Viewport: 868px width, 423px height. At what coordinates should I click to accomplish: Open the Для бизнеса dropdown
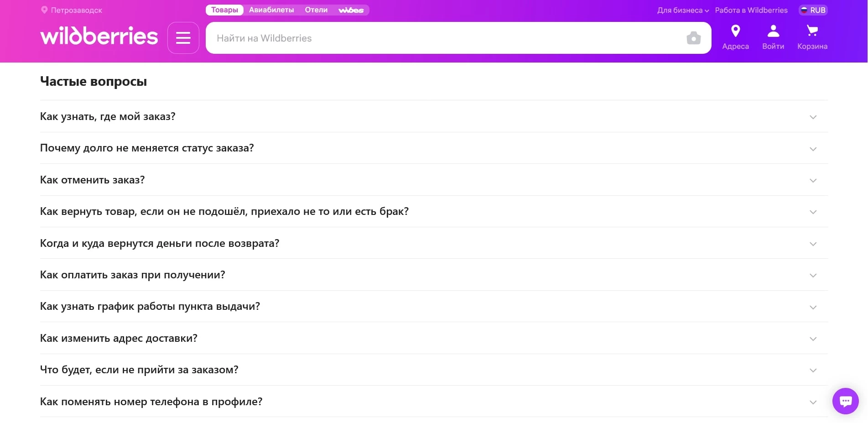(682, 10)
